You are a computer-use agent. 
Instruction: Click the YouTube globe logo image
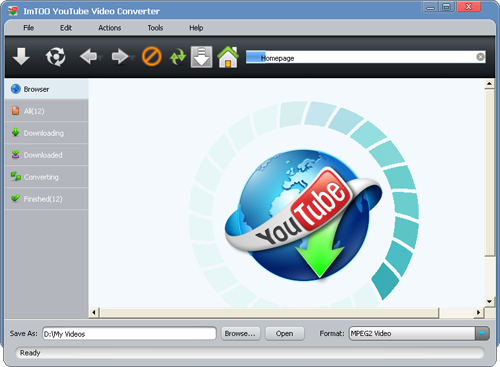(303, 215)
